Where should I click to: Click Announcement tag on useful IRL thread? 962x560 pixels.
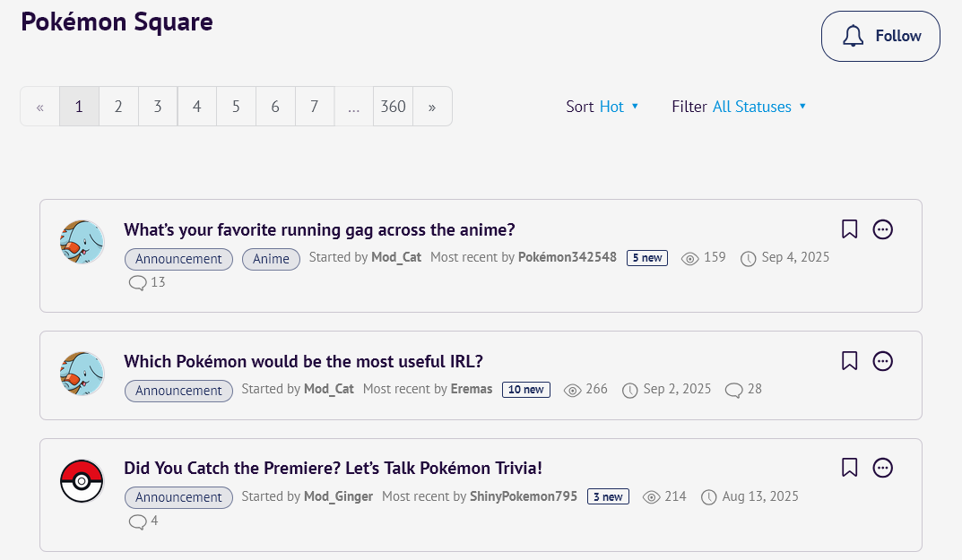178,392
